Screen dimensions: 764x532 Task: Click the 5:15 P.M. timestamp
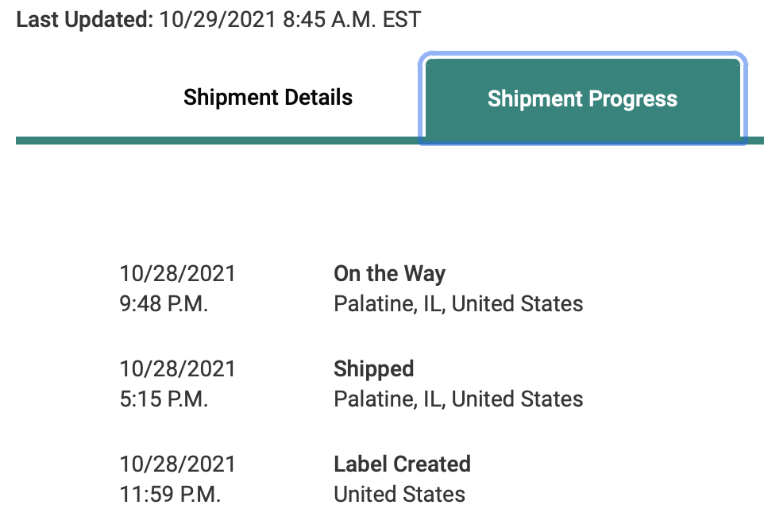coord(164,399)
